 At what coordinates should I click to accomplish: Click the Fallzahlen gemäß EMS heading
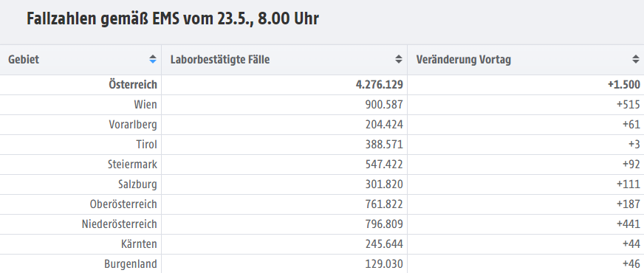[173, 19]
